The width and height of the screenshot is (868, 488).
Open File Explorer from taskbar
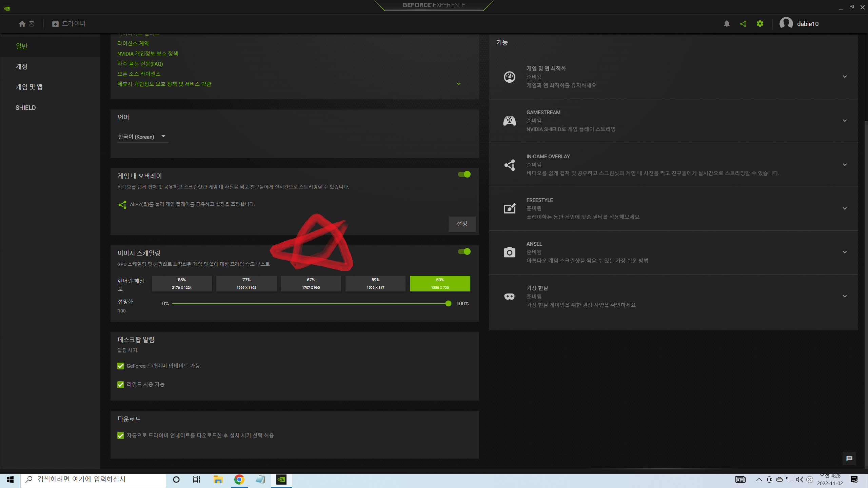218,480
